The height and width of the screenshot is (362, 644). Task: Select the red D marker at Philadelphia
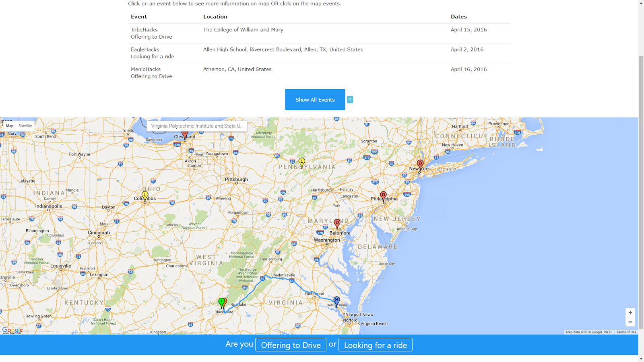[383, 197]
